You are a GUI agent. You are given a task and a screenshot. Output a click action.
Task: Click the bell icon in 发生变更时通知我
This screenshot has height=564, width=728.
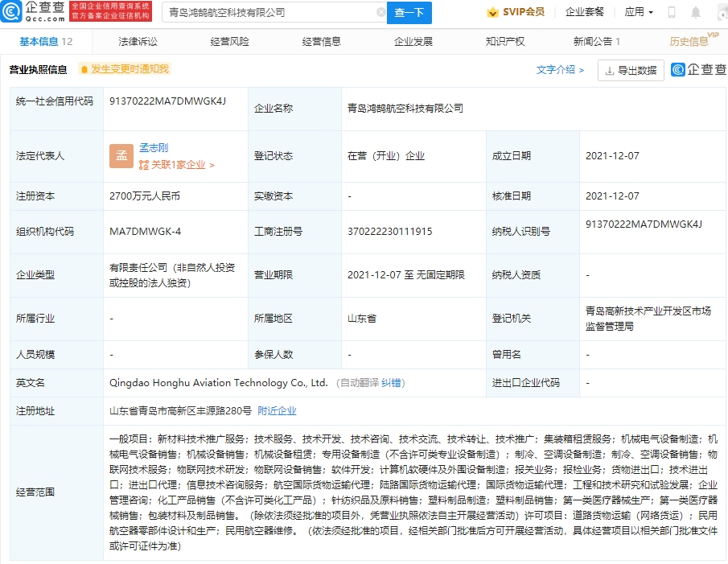click(x=84, y=70)
